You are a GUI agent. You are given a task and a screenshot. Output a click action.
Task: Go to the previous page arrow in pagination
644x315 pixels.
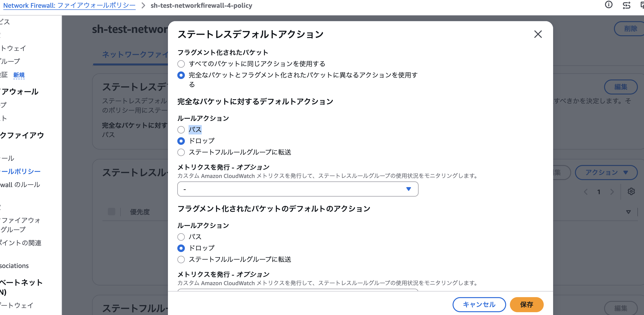(586, 192)
